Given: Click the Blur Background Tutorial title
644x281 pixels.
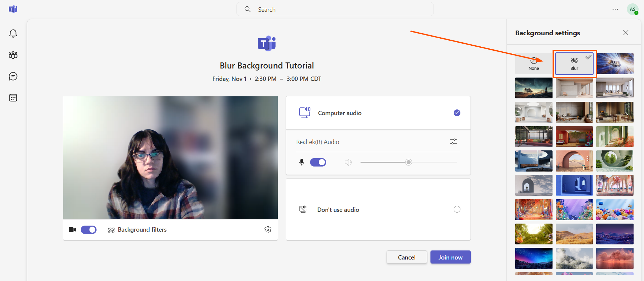Looking at the screenshot, I should 267,65.
